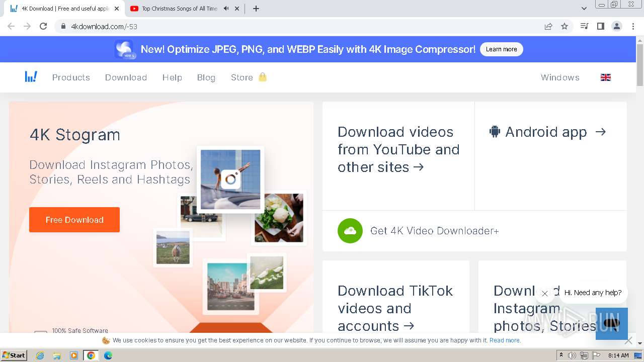This screenshot has height=362, width=644.
Task: Open a new browser tab
Action: point(256,9)
